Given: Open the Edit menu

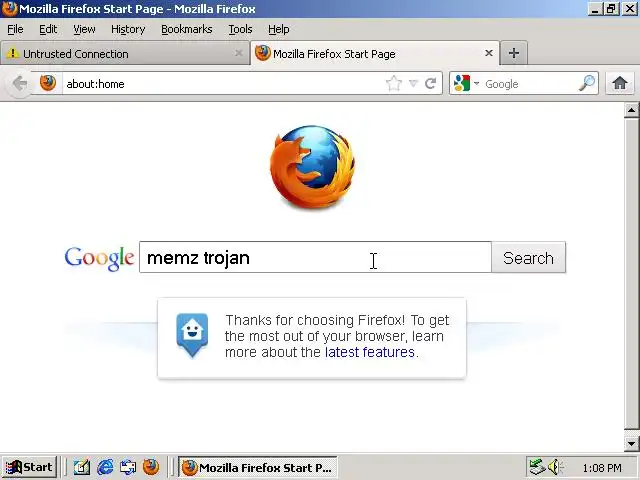Looking at the screenshot, I should click(x=48, y=29).
